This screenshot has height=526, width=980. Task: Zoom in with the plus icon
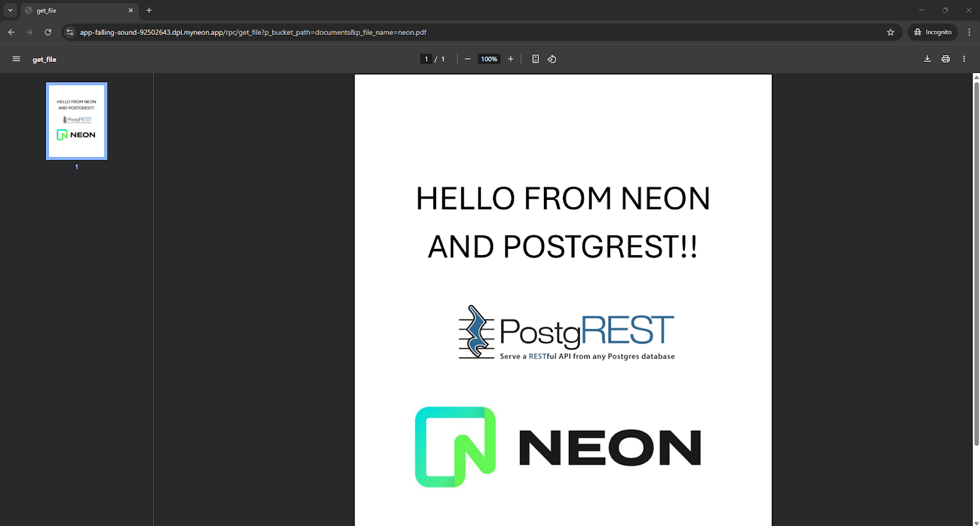(510, 59)
